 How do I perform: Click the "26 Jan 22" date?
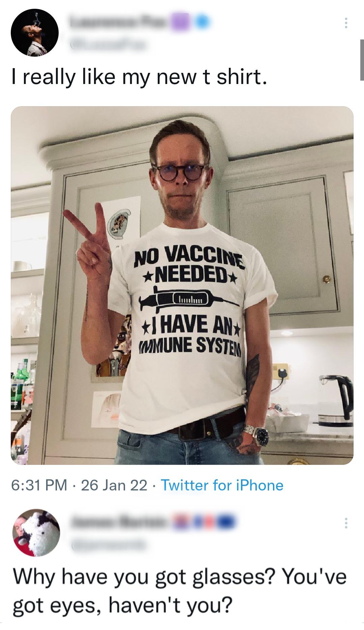click(114, 485)
